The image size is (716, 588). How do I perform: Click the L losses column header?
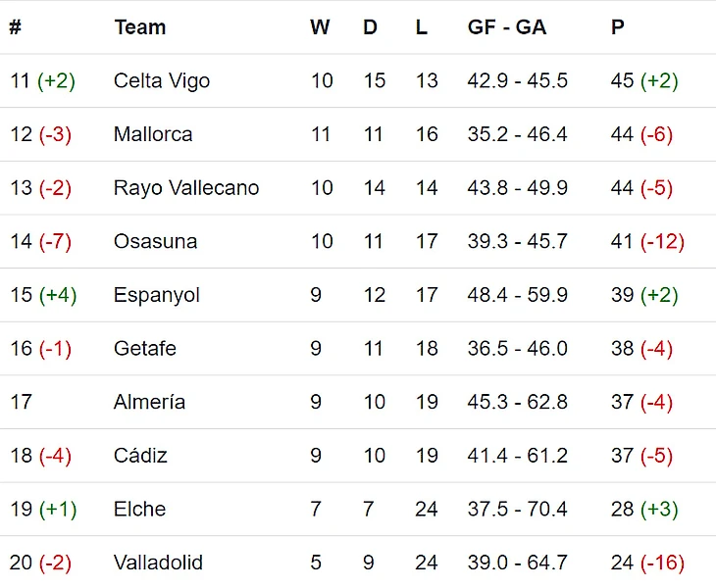[x=421, y=27]
